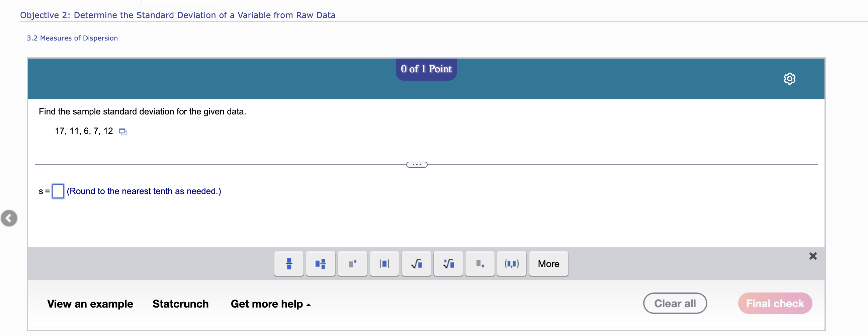Open the Objective 2 heading link
This screenshot has height=336, width=868.
coord(178,15)
